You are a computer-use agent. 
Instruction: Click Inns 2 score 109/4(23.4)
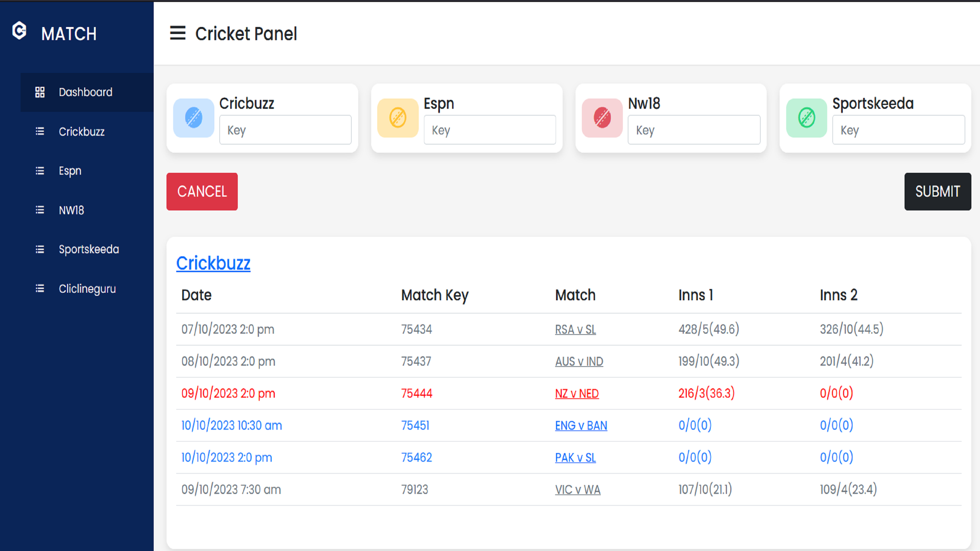848,489
